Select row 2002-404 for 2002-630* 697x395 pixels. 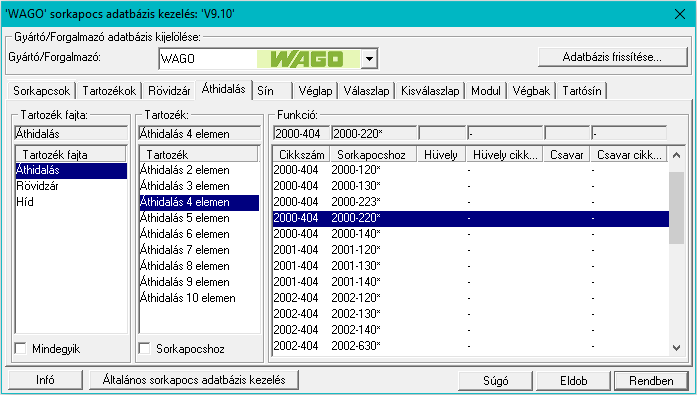471,346
